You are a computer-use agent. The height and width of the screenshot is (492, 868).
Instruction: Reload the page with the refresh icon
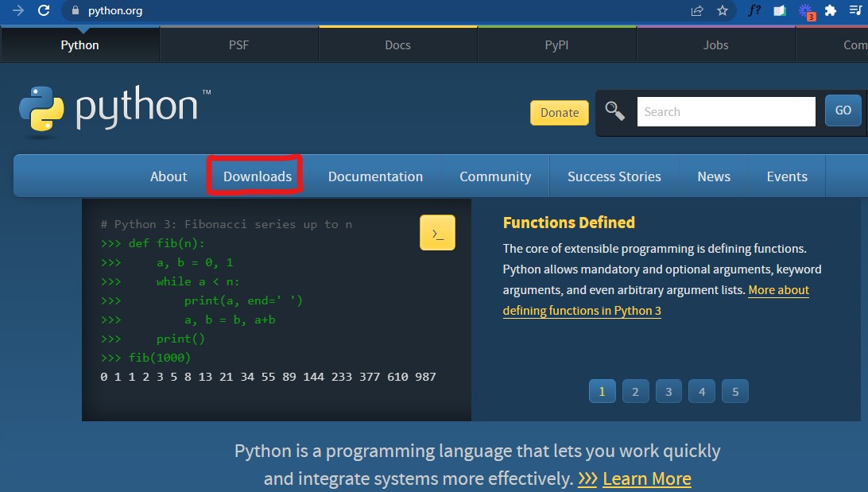[44, 11]
